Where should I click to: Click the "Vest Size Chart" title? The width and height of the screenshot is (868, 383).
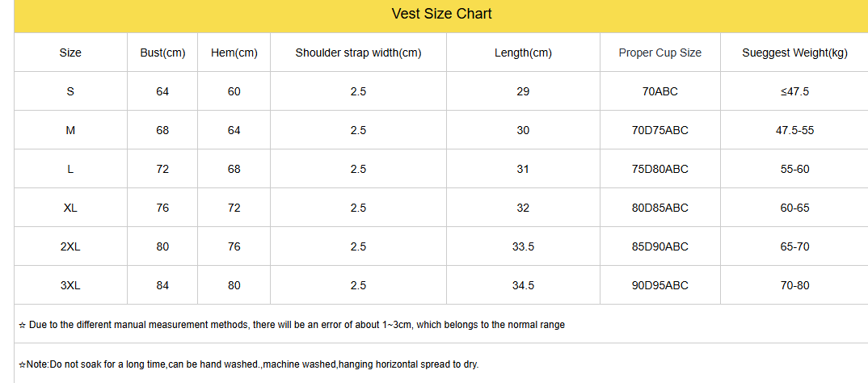(441, 14)
